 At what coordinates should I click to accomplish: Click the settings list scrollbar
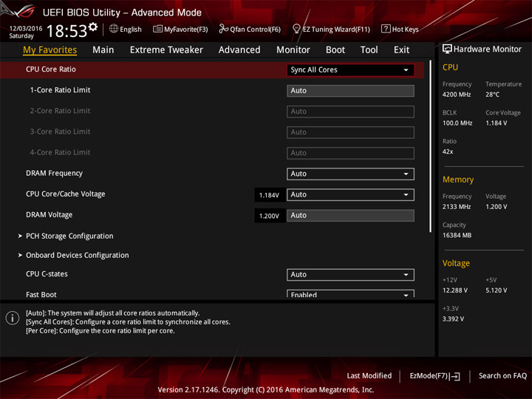pos(431,146)
